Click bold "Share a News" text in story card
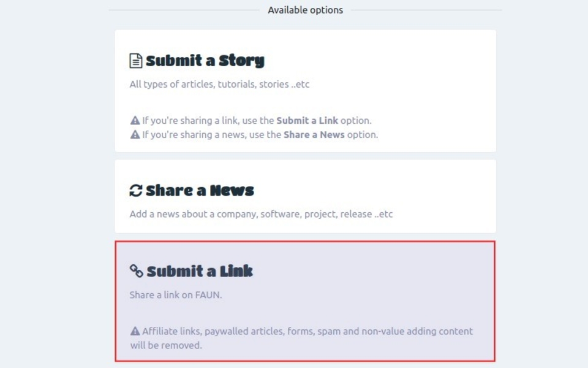The height and width of the screenshot is (368, 588). (x=314, y=135)
